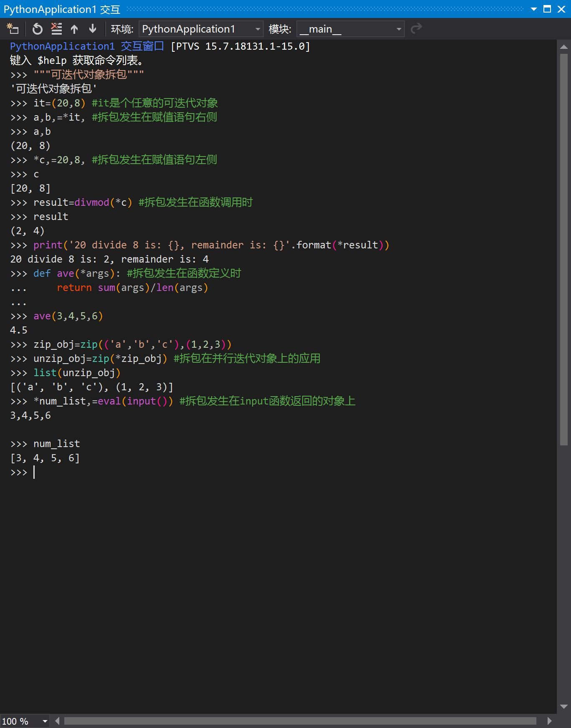Click the 'zip_obj=zip(' assignment line
The height and width of the screenshot is (728, 571).
tap(121, 344)
